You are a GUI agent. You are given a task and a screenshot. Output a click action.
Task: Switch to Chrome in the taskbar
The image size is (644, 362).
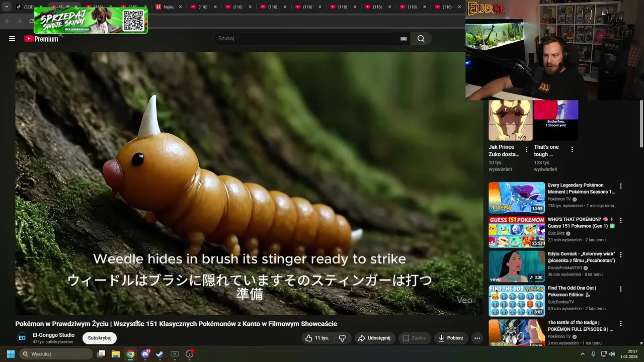pyautogui.click(x=130, y=354)
